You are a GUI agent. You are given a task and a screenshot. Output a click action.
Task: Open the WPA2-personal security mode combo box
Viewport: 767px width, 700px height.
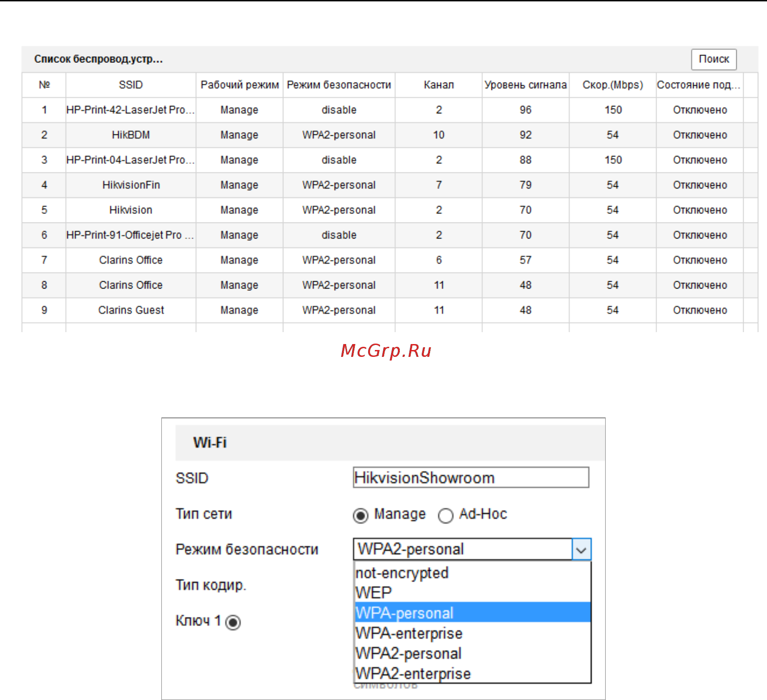472,550
